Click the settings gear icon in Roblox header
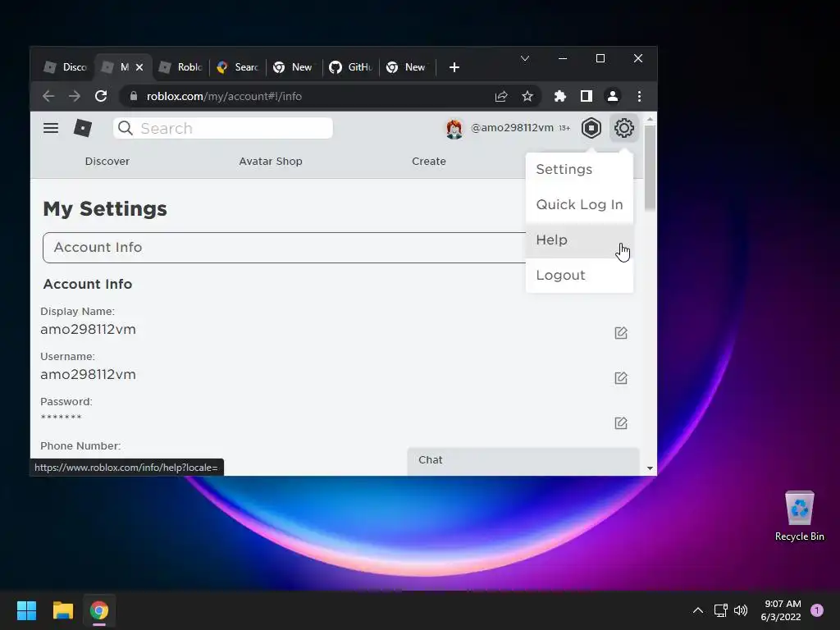840x630 pixels. [x=623, y=128]
